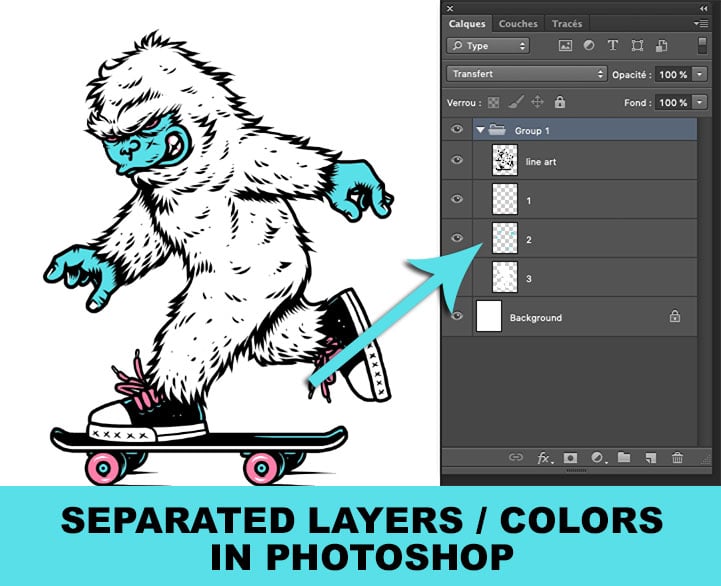Click the Fond 100 % value field
The width and height of the screenshot is (721, 586).
tap(673, 103)
